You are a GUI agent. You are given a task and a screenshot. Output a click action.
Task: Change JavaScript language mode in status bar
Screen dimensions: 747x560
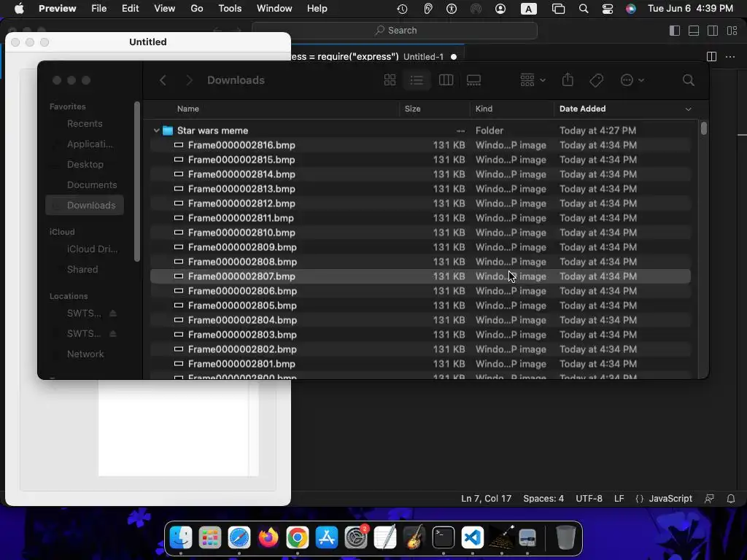[x=670, y=499]
